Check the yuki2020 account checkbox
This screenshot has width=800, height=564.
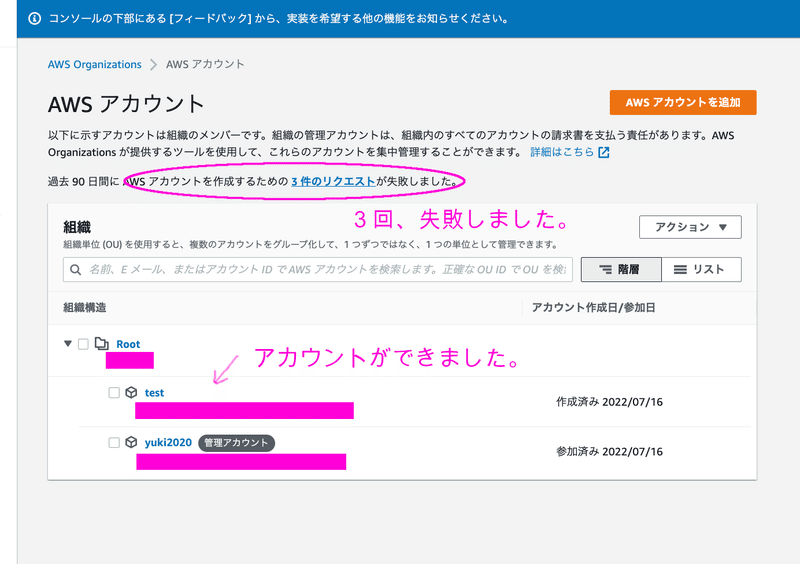pyautogui.click(x=114, y=443)
